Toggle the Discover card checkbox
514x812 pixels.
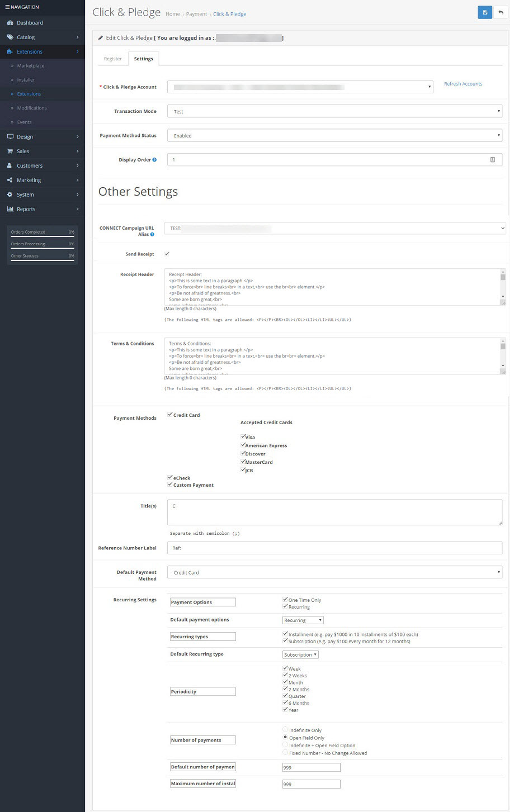[243, 453]
